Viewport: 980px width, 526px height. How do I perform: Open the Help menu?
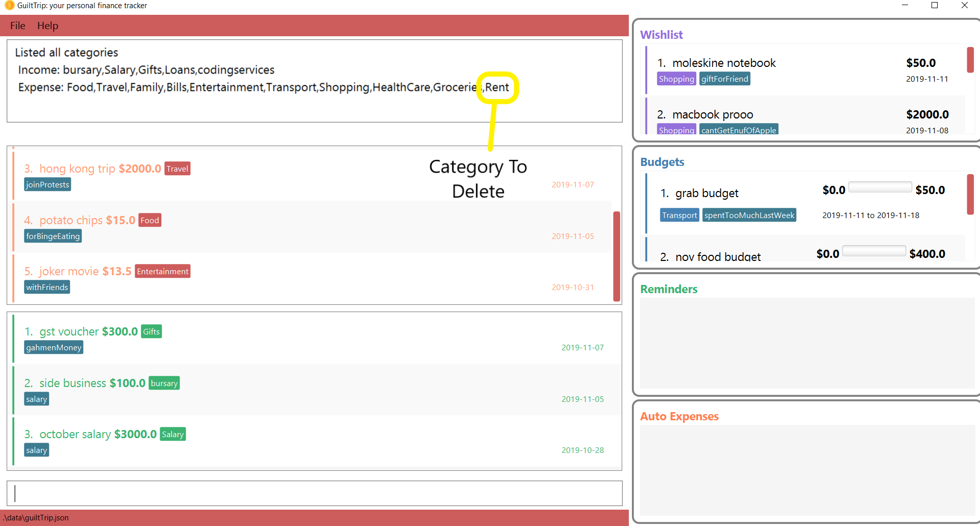tap(47, 26)
